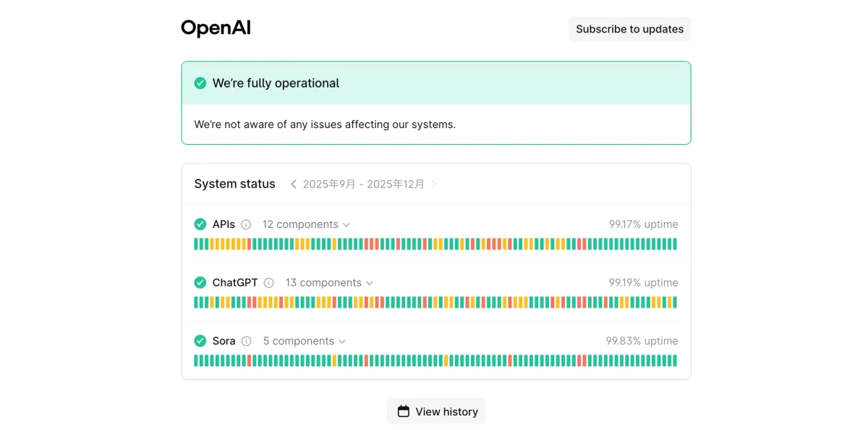868x430 pixels.
Task: Click the calendar icon in View history
Action: click(404, 411)
